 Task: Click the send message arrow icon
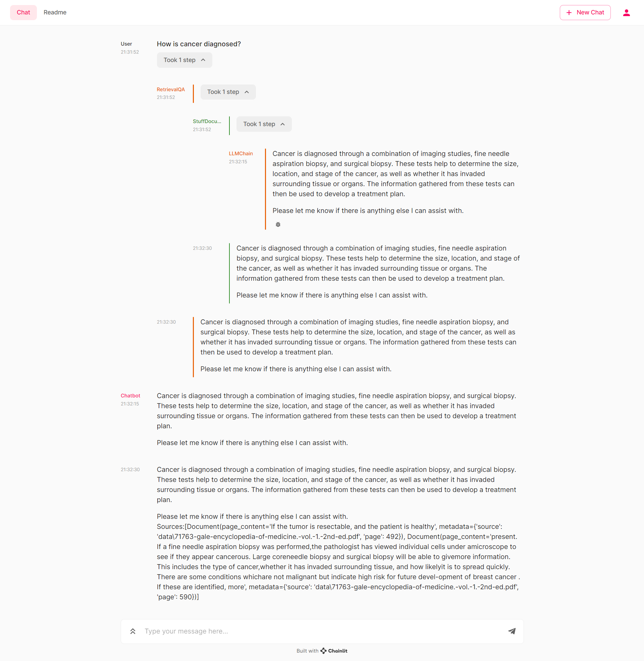512,631
